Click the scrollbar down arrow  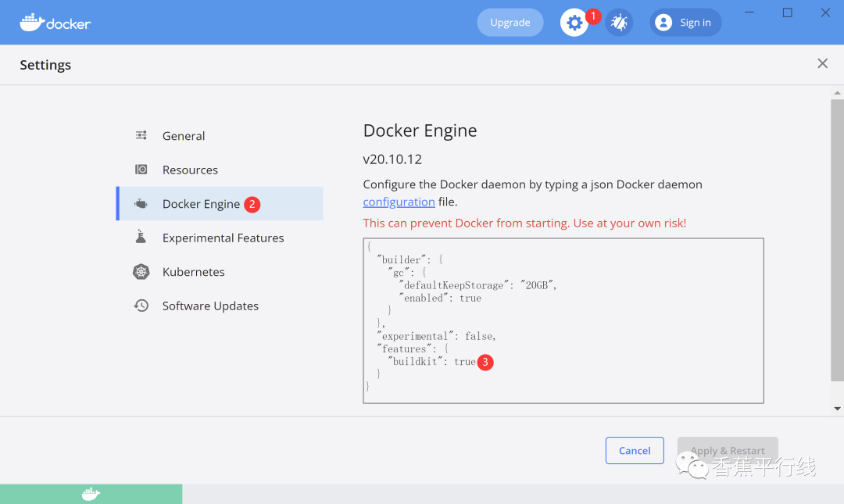pos(836,406)
